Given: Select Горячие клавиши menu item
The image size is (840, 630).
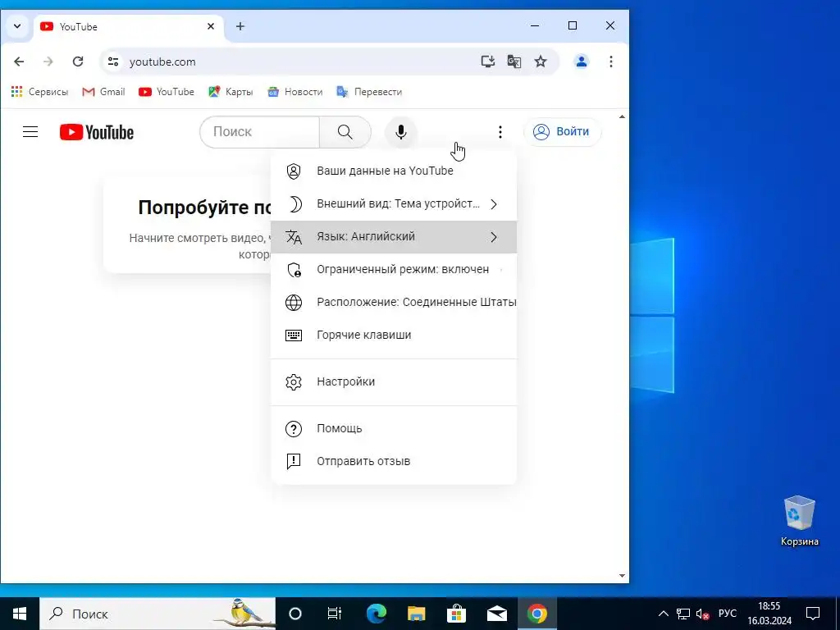Looking at the screenshot, I should point(394,335).
